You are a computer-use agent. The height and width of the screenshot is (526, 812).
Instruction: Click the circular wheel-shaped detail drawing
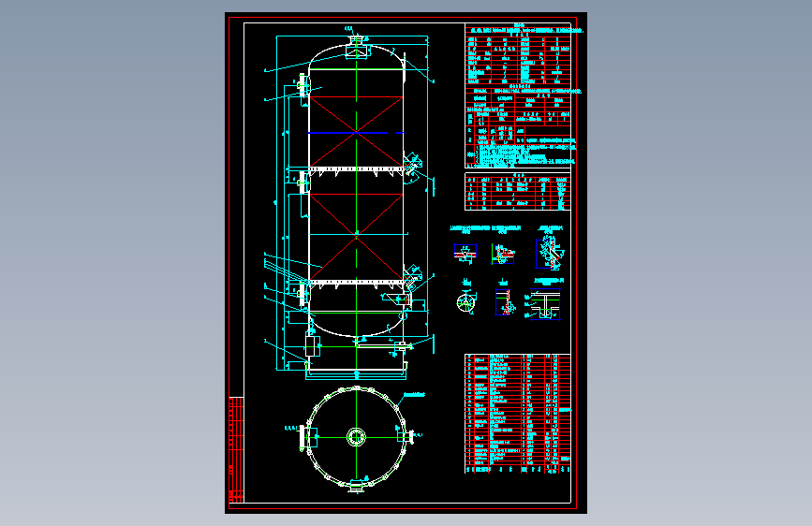coord(465,302)
